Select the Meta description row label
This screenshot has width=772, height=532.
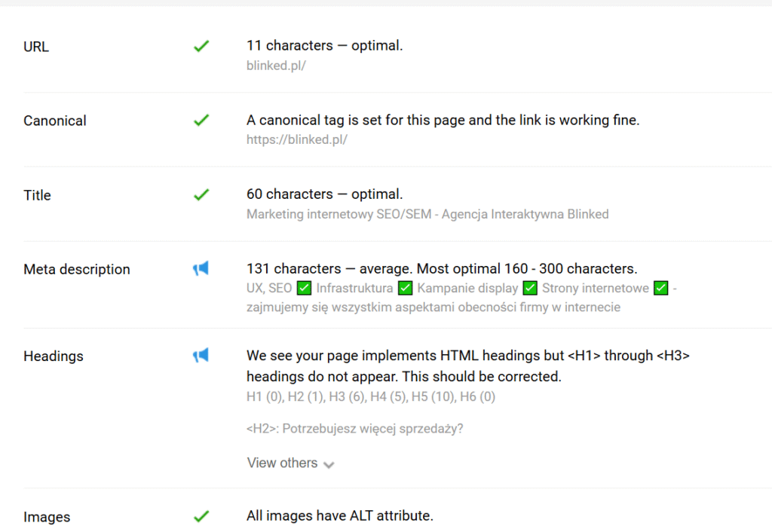point(77,269)
